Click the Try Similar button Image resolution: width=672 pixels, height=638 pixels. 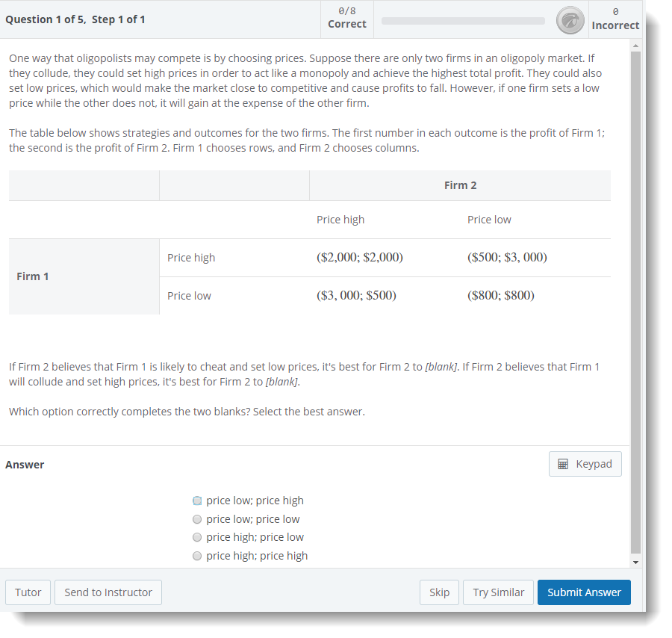tap(498, 592)
